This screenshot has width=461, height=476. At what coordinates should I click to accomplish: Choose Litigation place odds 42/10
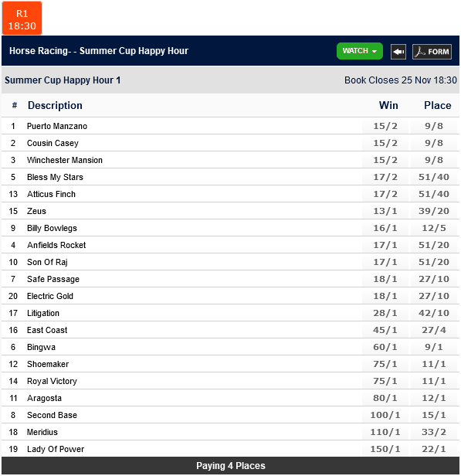click(433, 313)
